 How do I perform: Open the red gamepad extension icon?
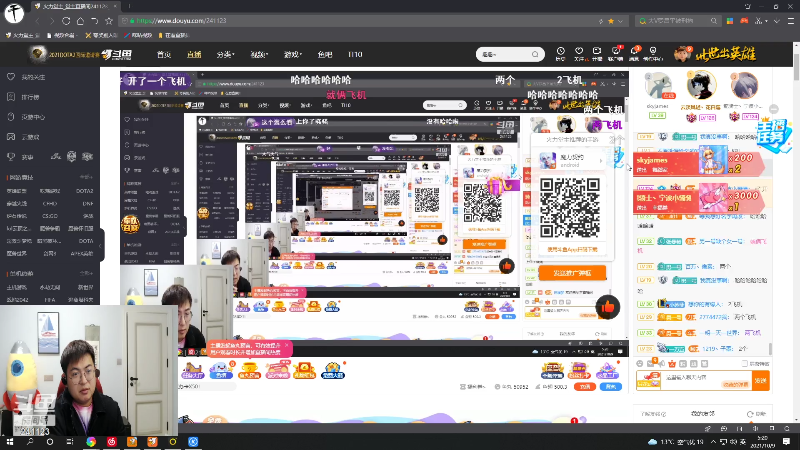744,21
